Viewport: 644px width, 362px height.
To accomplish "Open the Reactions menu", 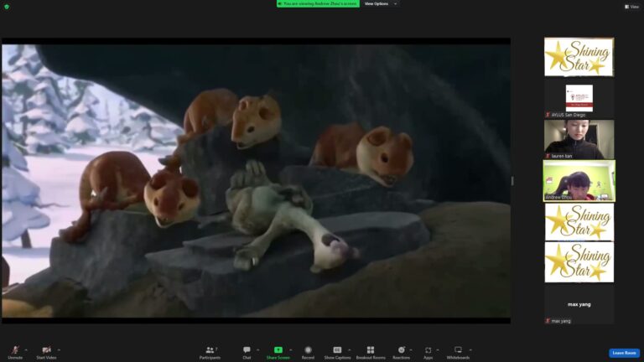I will (402, 352).
